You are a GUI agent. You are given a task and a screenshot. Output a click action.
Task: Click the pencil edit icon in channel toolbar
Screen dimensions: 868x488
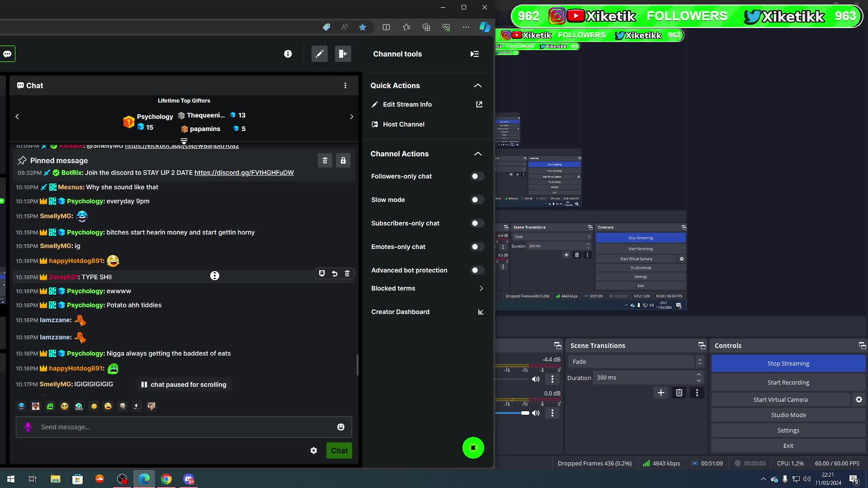coord(320,54)
